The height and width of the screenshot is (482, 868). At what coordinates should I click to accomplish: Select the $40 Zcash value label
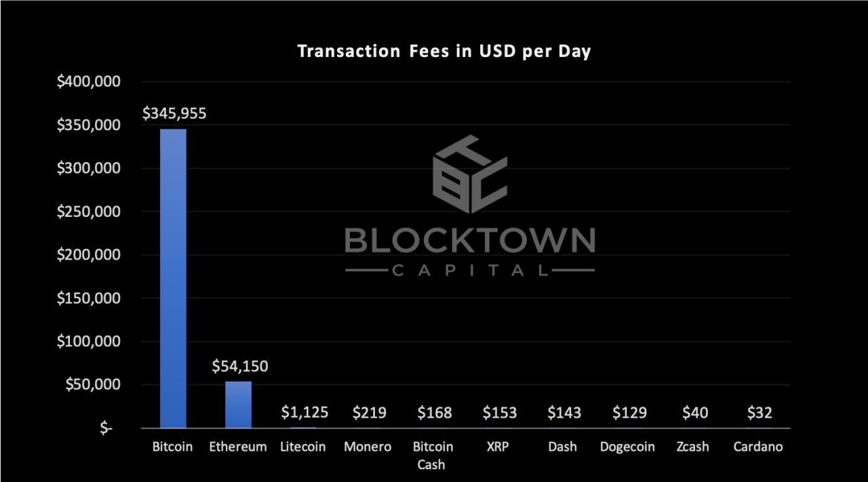tap(694, 412)
